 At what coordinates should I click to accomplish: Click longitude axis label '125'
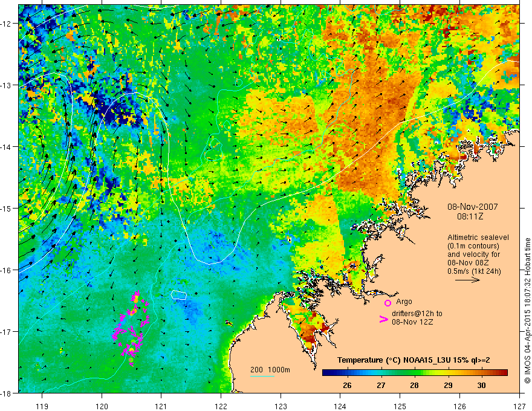400,406
